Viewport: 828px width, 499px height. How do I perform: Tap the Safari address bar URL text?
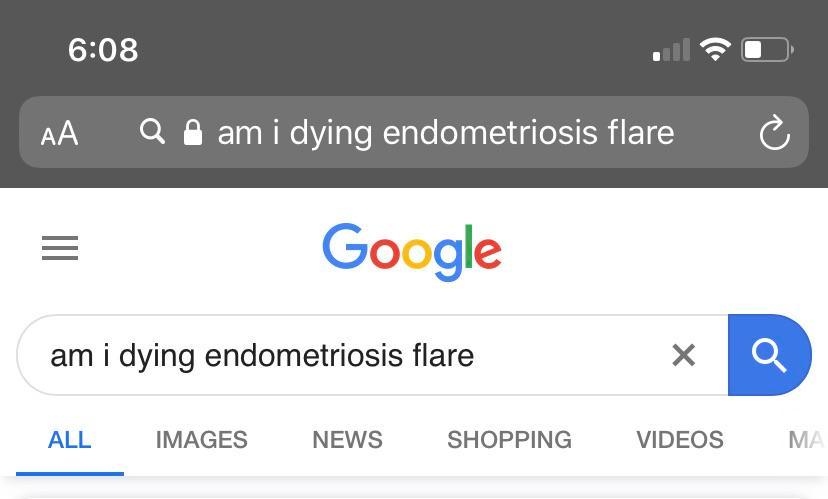pyautogui.click(x=446, y=133)
